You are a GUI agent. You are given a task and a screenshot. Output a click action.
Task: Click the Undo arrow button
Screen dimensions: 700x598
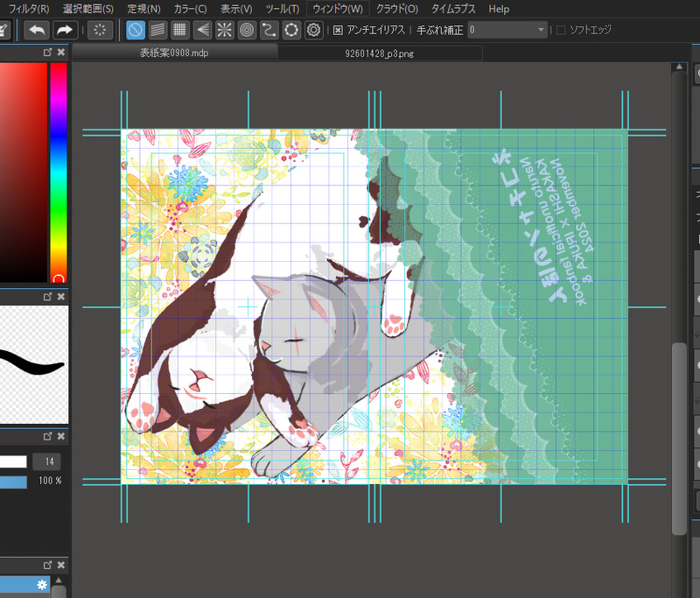(36, 31)
